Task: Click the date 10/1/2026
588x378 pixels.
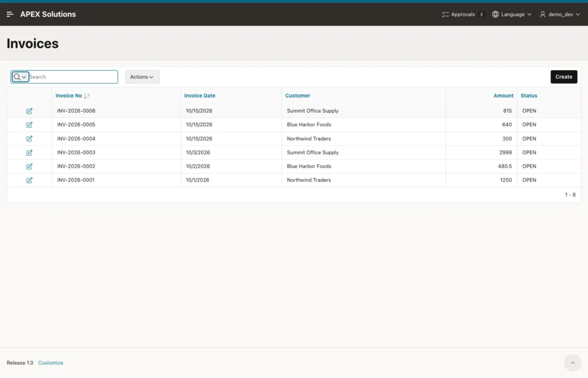Action: point(198,180)
